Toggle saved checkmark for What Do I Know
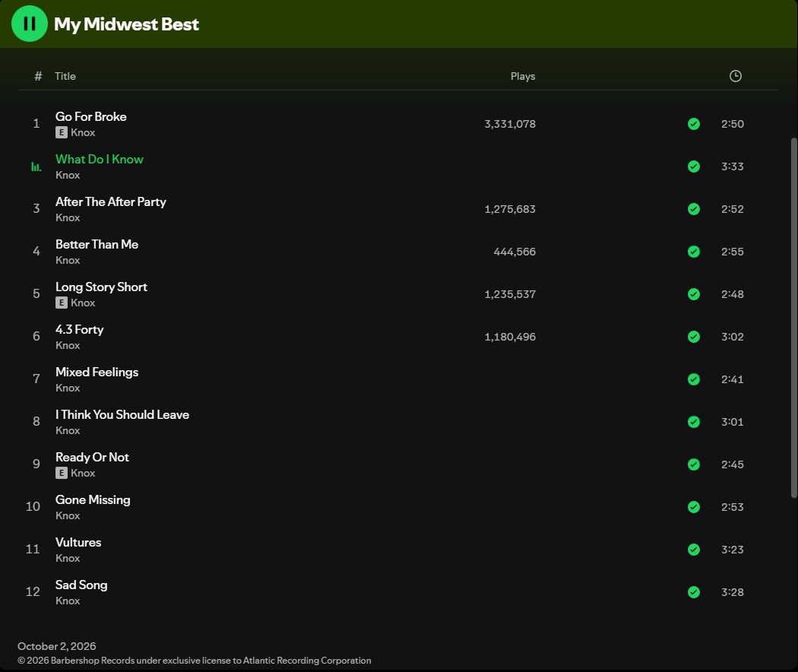 click(x=693, y=166)
